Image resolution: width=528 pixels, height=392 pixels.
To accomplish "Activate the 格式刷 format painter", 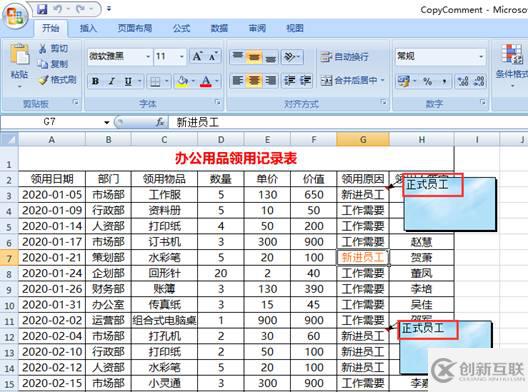I will click(x=57, y=80).
